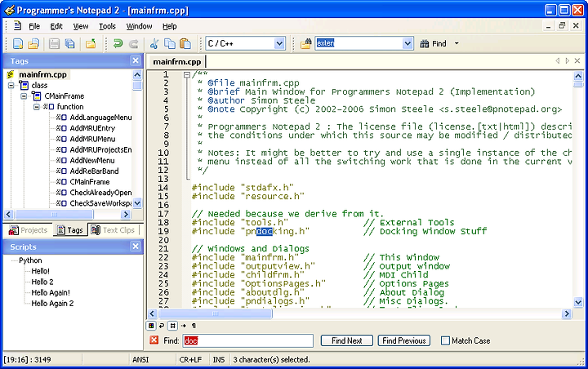This screenshot has height=369, width=588.
Task: Click the next-tab arrow at editor top right
Action: click(567, 60)
